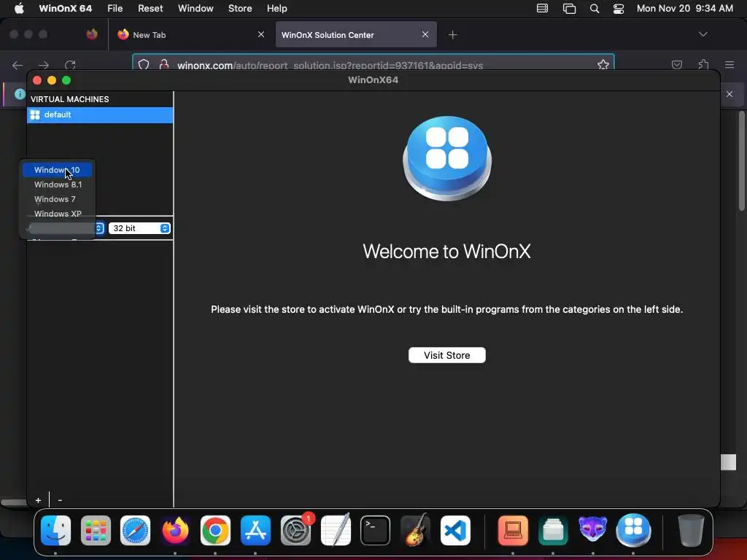The width and height of the screenshot is (747, 560).
Task: Bookmark this page with the star
Action: (x=603, y=64)
